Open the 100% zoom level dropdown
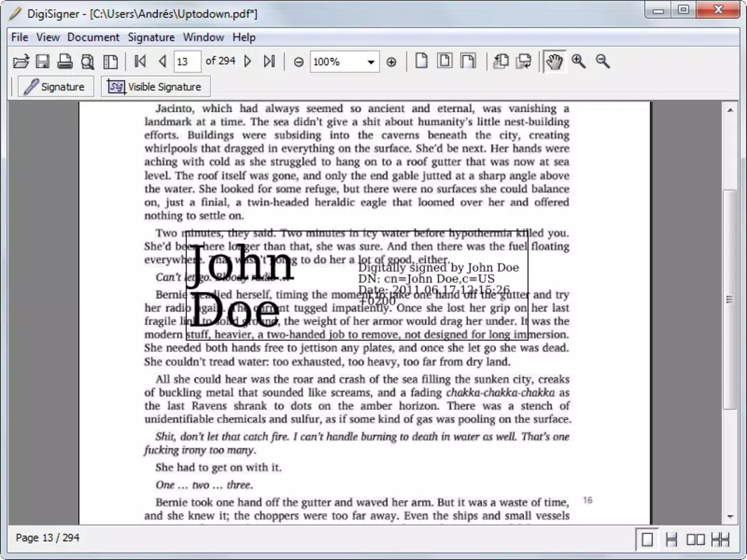Viewport: 747px width, 560px height. click(370, 62)
